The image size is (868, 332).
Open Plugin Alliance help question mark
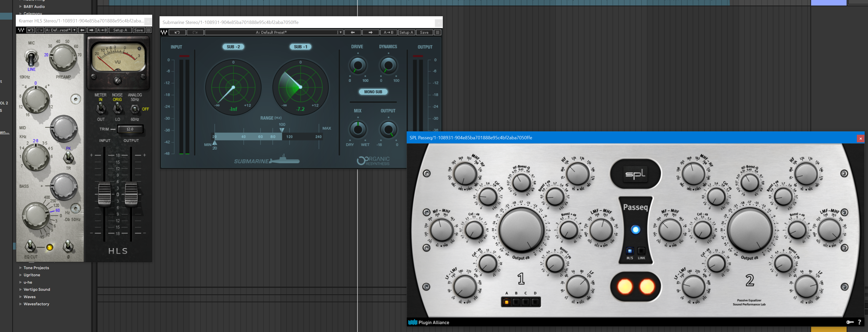[859, 322]
